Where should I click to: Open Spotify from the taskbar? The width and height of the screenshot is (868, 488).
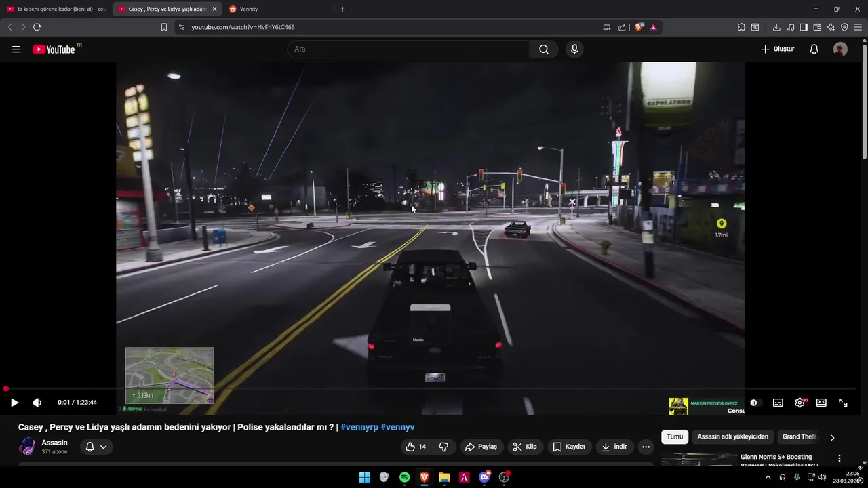[405, 477]
